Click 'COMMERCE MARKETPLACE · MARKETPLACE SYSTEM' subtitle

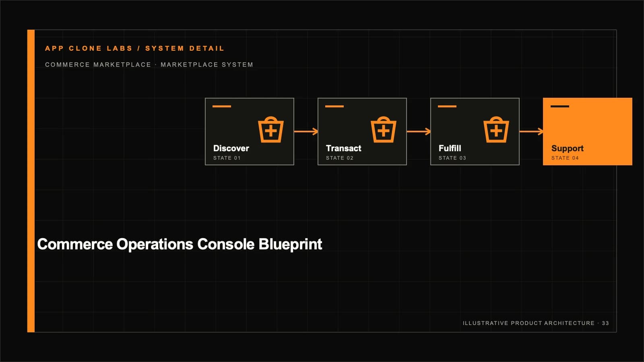point(149,65)
